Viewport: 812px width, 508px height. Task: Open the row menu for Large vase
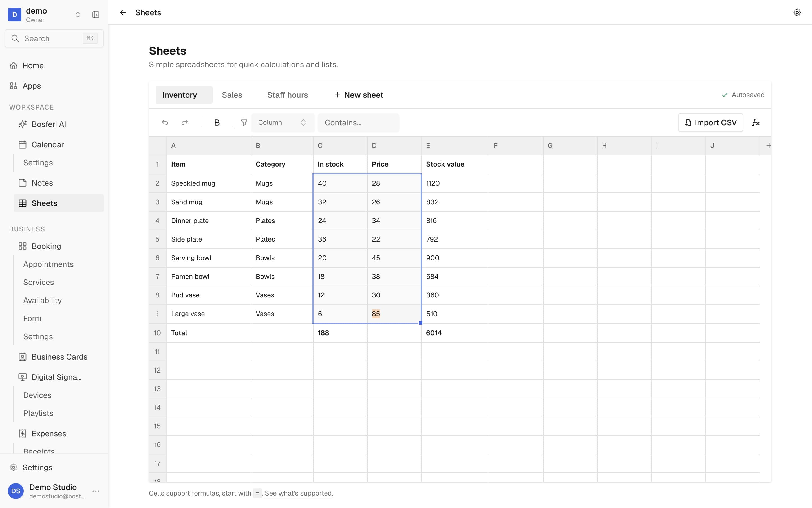click(x=157, y=314)
